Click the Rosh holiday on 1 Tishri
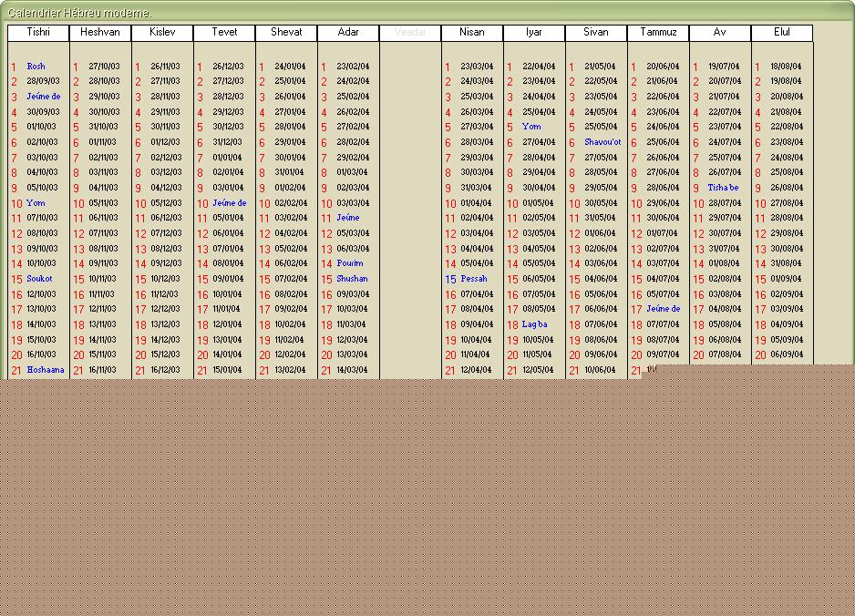 click(x=36, y=67)
